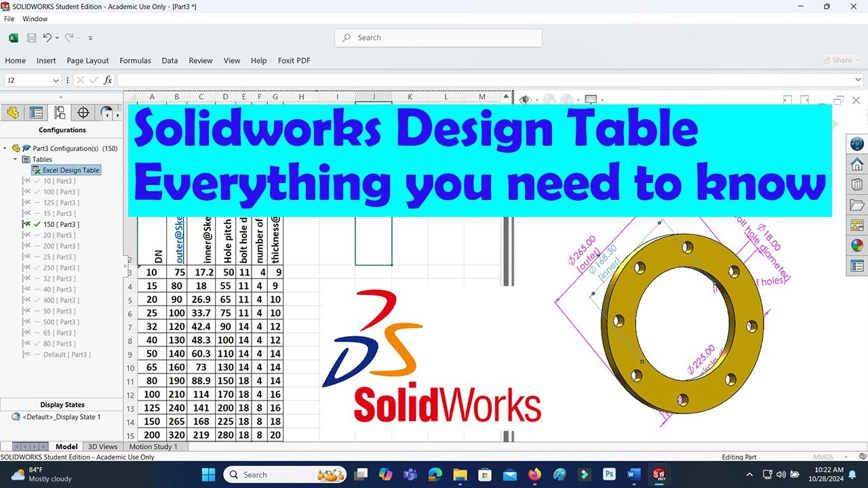This screenshot has height=488, width=868.
Task: Show hidden system tray icons chevron
Action: (749, 474)
